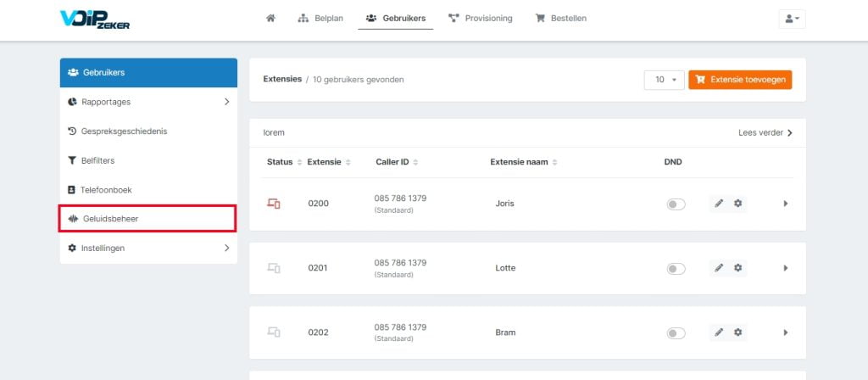This screenshot has height=380, width=868.
Task: Open settings gear for Joris
Action: tap(738, 204)
